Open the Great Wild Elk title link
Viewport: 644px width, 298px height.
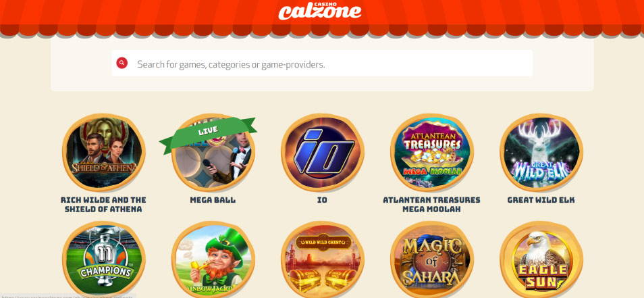[541, 200]
